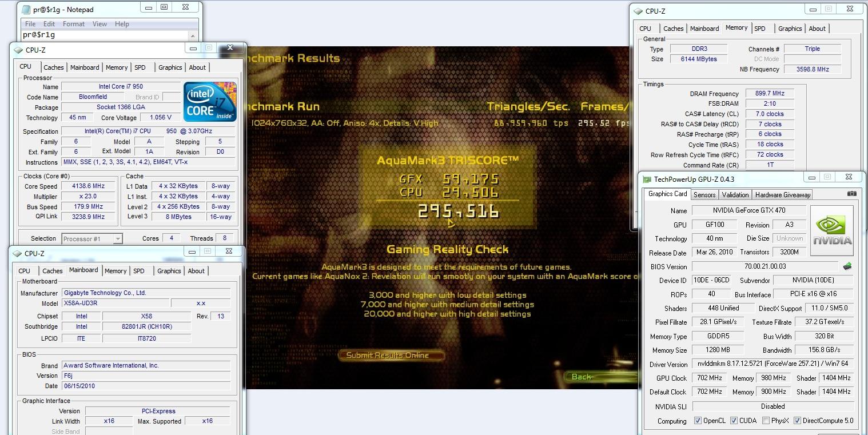Click the Bandwidth value 156.8 GB/s

point(823,350)
